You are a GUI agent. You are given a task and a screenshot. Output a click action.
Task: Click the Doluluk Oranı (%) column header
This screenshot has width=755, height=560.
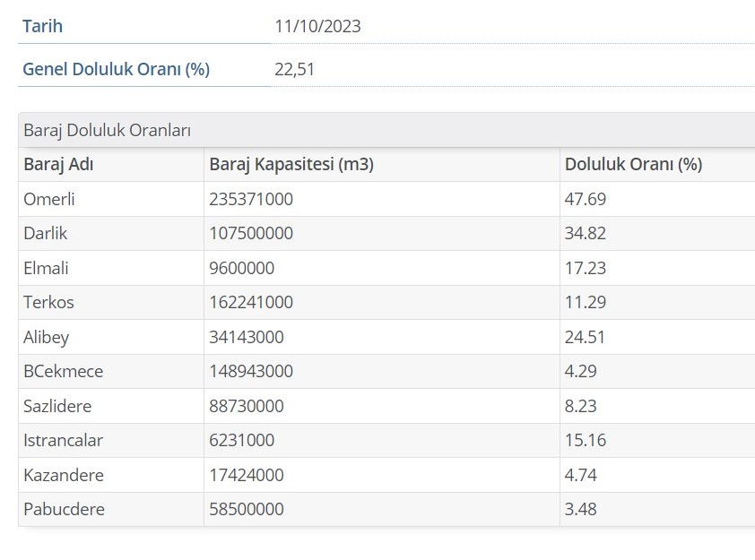633,165
